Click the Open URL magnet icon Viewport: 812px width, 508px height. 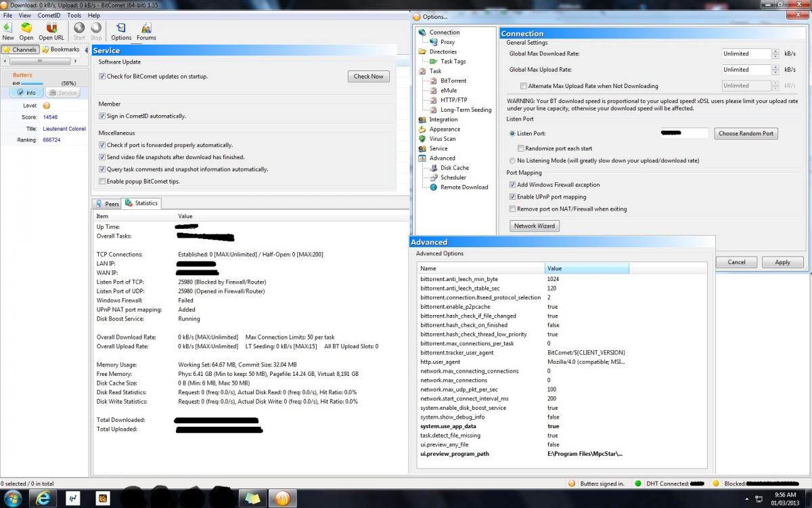[x=51, y=28]
